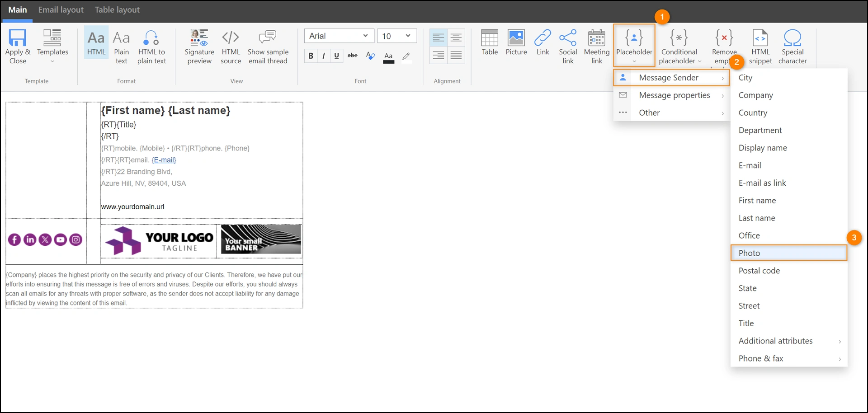868x413 pixels.
Task: Click the HTML source icon
Action: click(231, 45)
